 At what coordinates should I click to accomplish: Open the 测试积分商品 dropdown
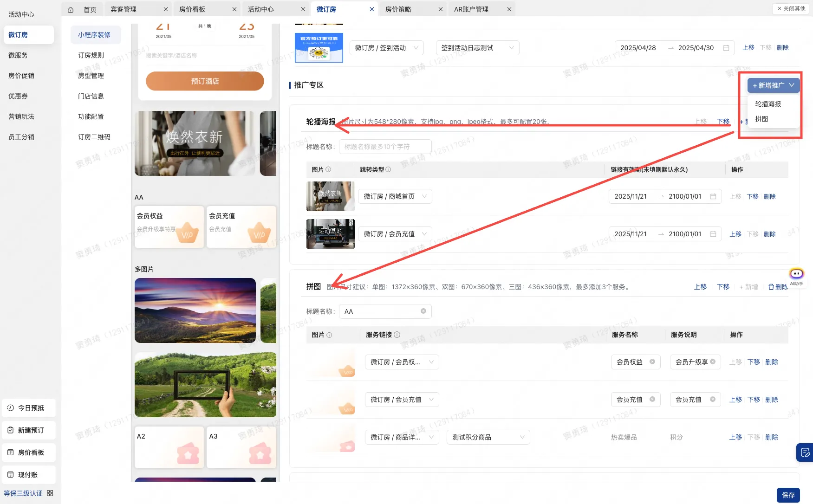(488, 437)
